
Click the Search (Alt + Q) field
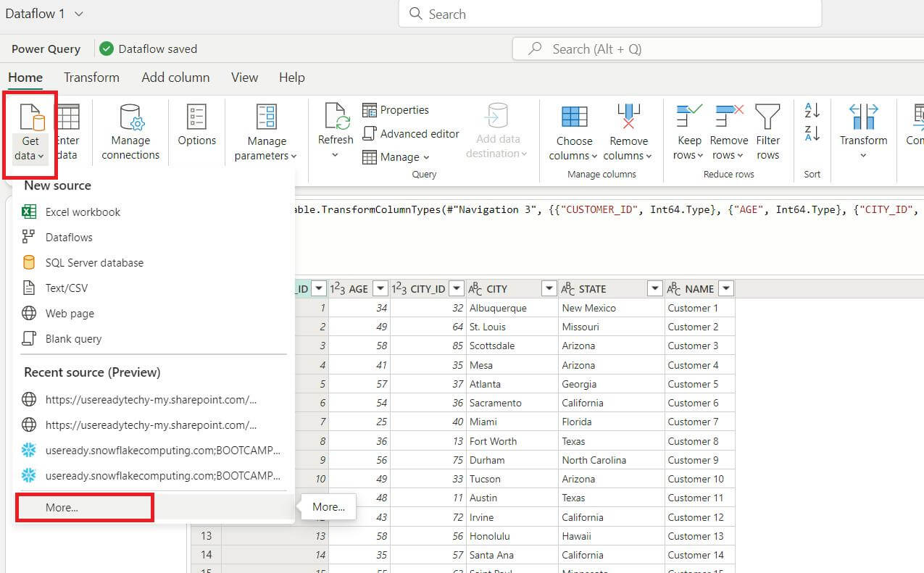coord(717,49)
